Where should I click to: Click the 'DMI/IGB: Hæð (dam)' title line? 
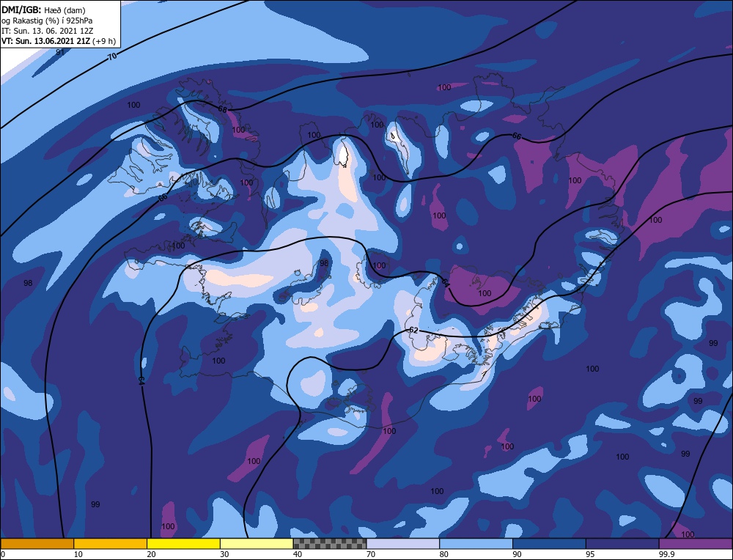(43, 10)
